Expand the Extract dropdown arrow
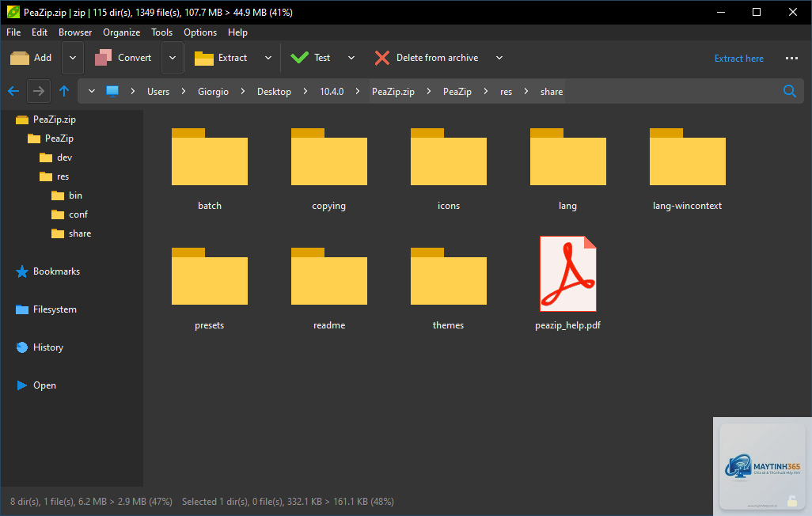Image resolution: width=812 pixels, height=516 pixels. tap(268, 58)
